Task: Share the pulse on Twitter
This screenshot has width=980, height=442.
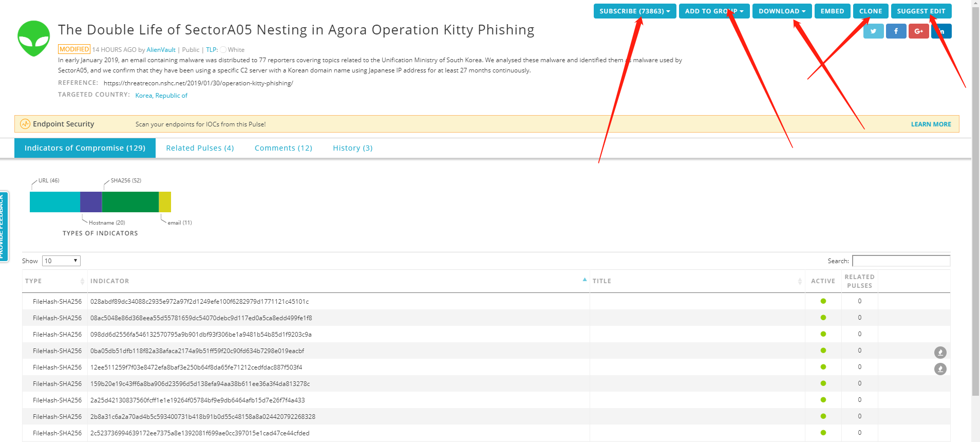Action: pyautogui.click(x=873, y=31)
